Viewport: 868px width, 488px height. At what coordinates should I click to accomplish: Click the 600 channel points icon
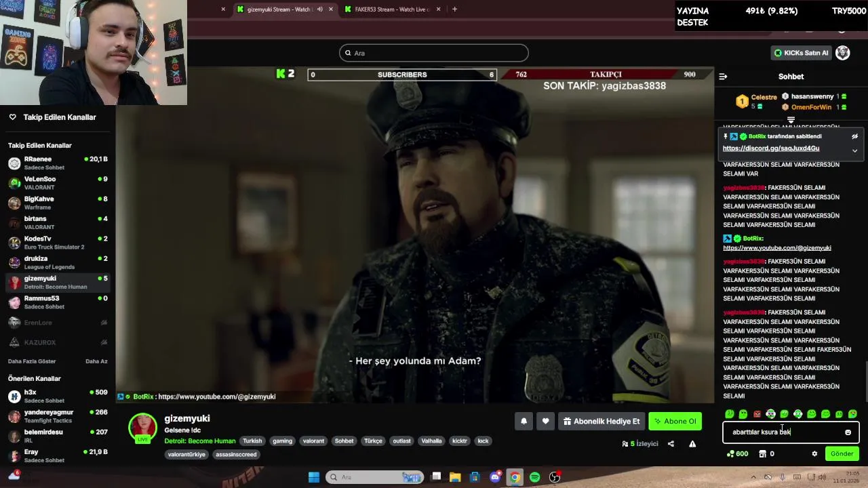click(x=730, y=454)
